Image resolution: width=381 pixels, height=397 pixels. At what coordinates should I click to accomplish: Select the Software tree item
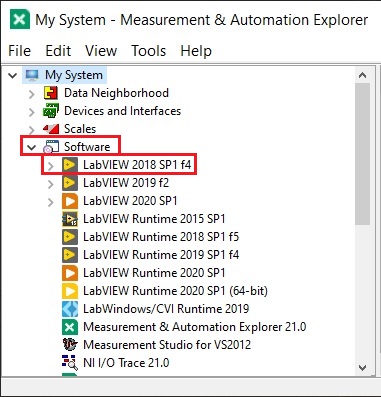(87, 147)
